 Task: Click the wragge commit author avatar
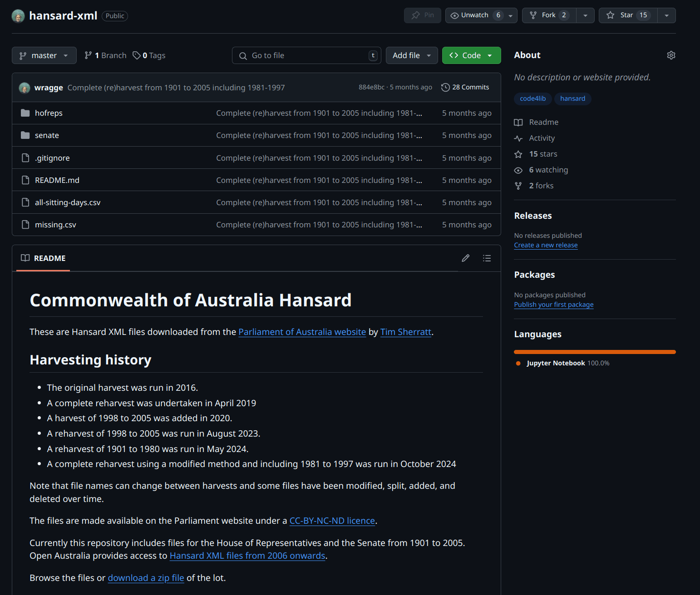(25, 88)
